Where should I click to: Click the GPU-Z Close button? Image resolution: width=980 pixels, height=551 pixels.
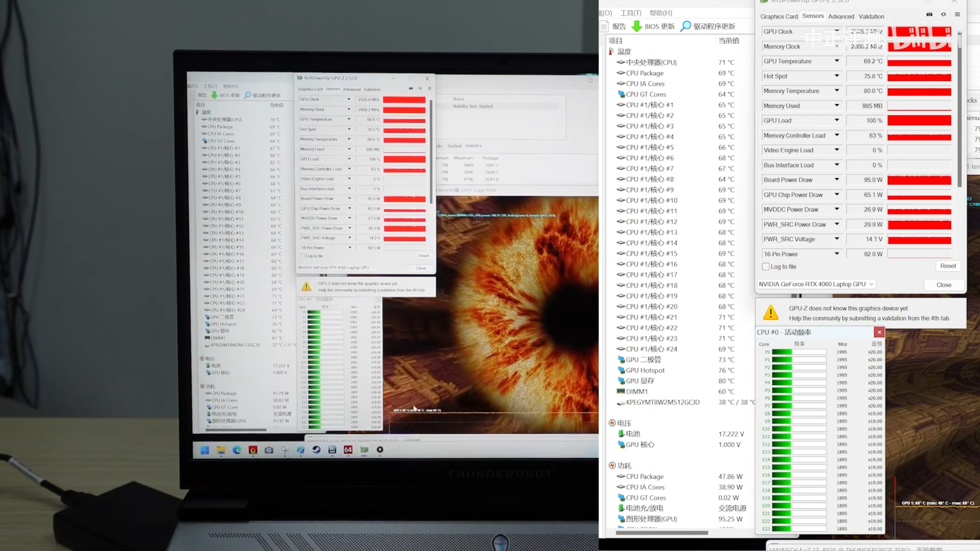(944, 285)
